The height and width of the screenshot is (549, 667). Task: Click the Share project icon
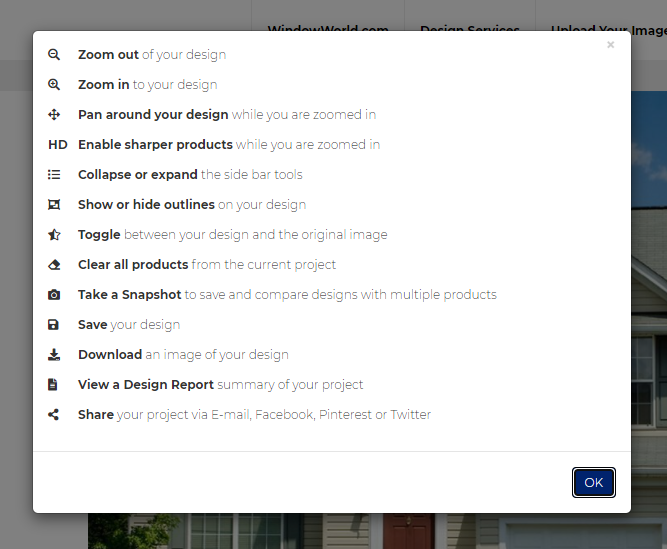54,415
